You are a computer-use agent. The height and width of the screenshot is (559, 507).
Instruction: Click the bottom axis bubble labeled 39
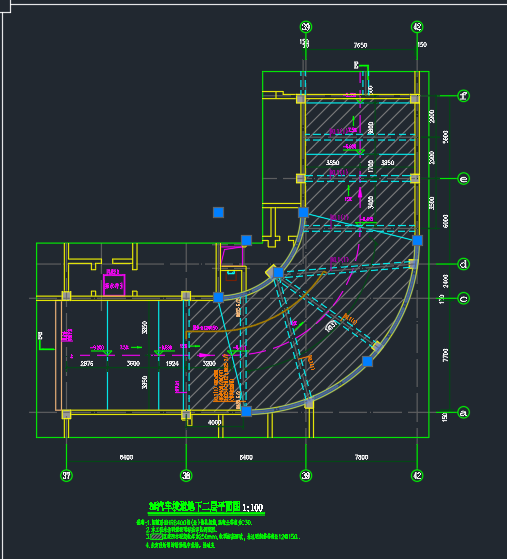(x=306, y=475)
